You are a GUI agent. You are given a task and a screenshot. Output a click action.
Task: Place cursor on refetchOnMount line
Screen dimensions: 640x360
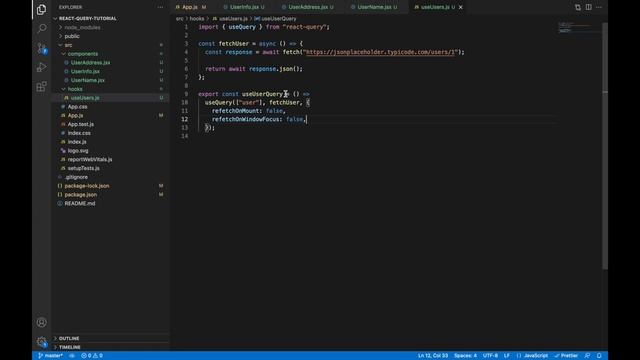[249, 111]
